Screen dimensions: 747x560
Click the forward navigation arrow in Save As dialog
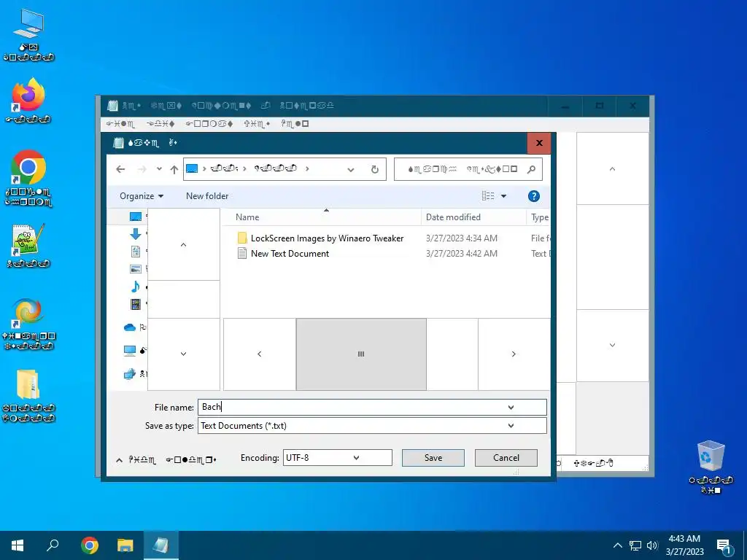click(x=142, y=169)
